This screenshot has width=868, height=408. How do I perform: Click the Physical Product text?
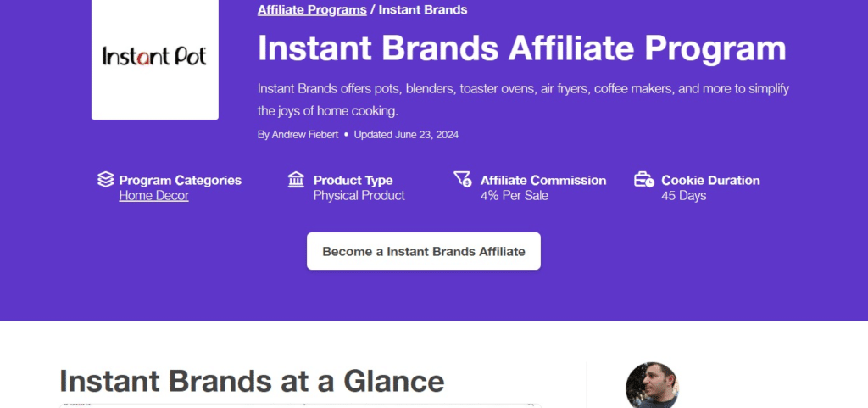click(359, 196)
